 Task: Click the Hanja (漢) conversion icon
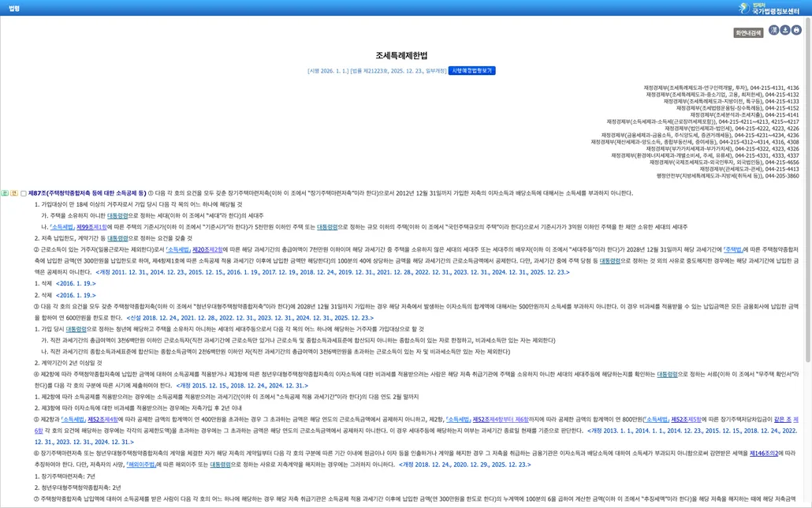click(773, 31)
